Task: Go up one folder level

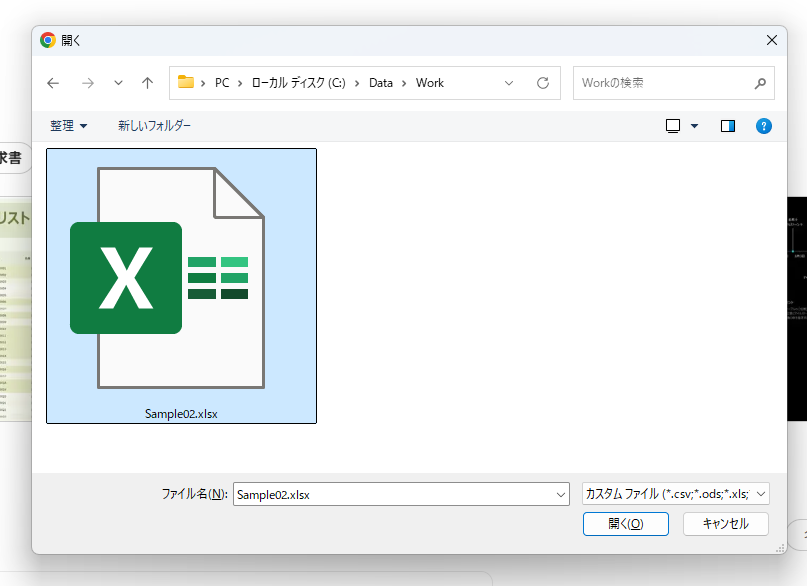Action: [x=148, y=83]
